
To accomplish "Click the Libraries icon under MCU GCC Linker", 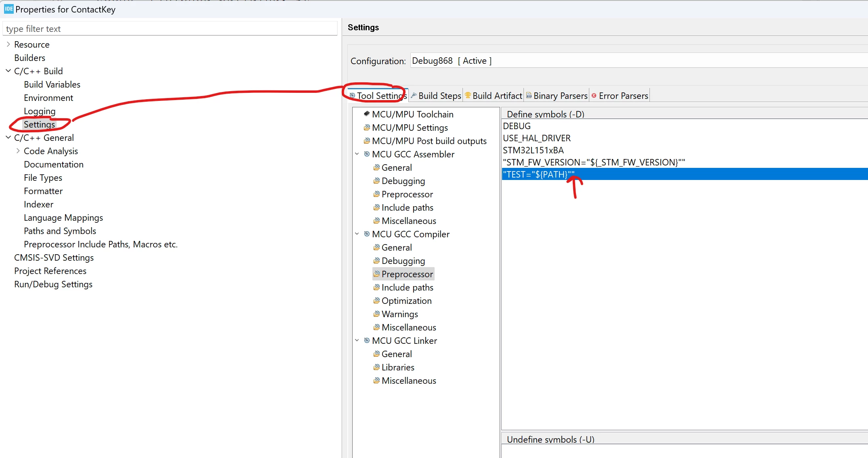I will point(376,367).
